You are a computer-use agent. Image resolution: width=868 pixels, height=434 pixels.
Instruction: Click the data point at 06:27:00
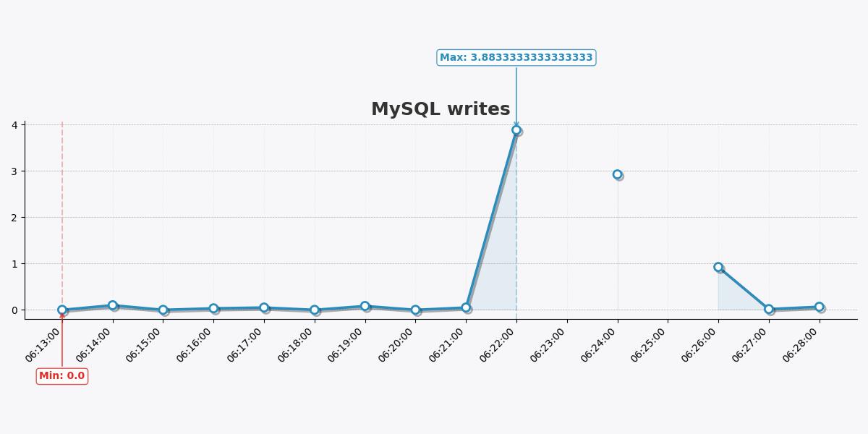(x=769, y=309)
